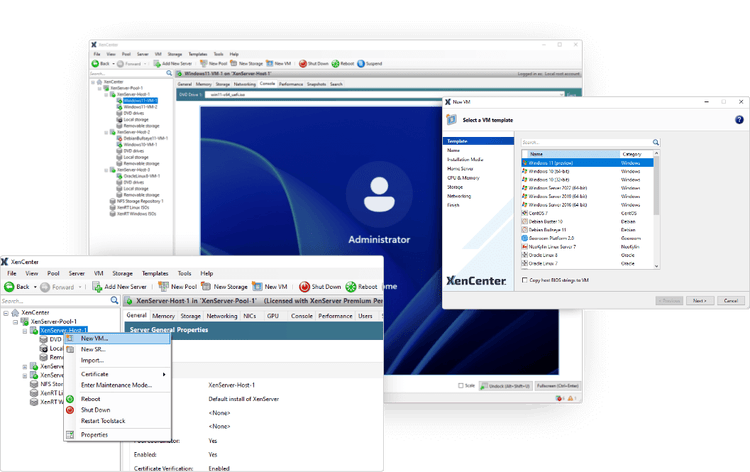The height and width of the screenshot is (472, 750).
Task: Choose Import... from host context menu
Action: point(92,361)
